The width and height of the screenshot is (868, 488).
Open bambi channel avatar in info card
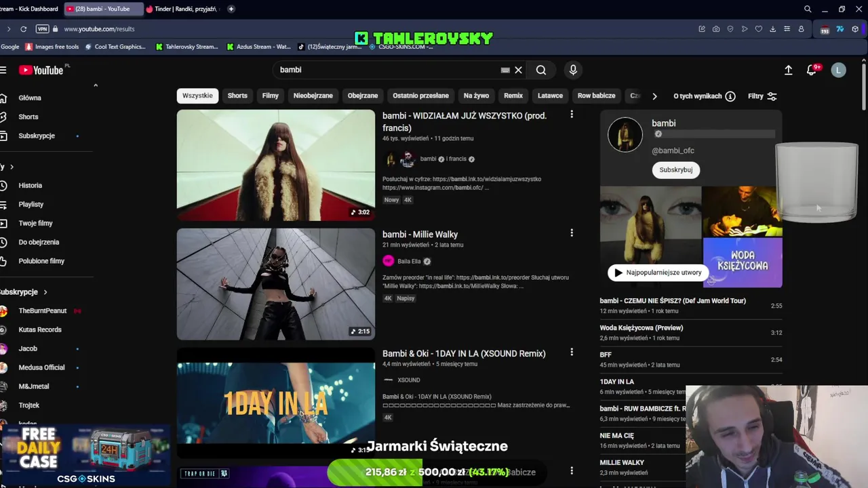click(625, 135)
